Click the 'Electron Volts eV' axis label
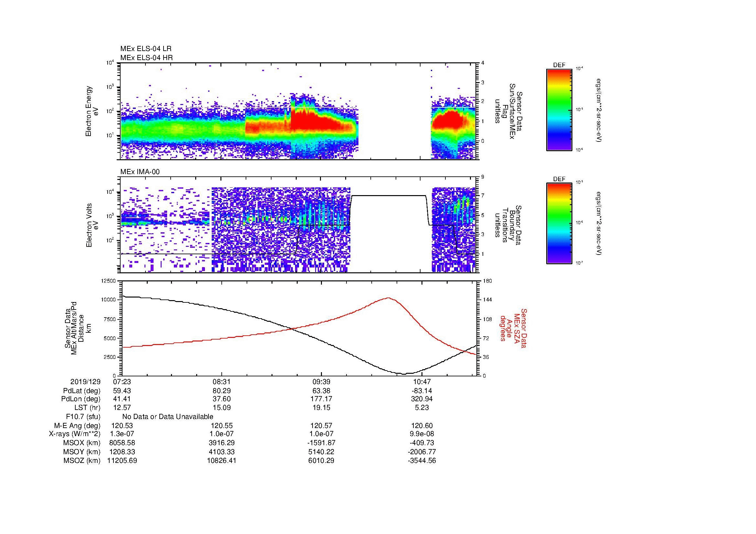Screen dimensions: 756x534 (92, 225)
